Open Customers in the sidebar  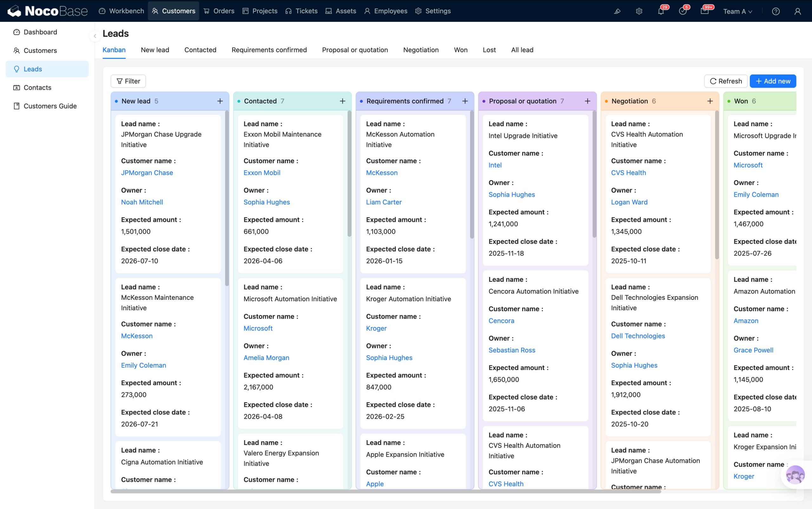pos(47,50)
